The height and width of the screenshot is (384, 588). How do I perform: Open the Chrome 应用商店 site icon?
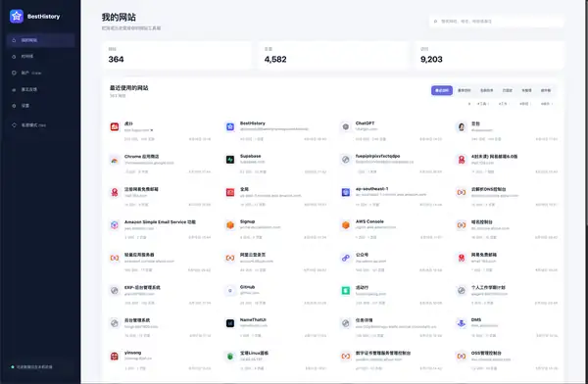(x=115, y=160)
